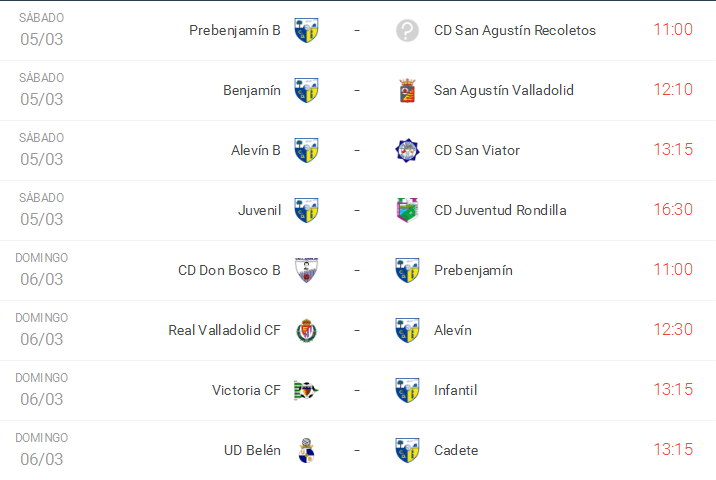This screenshot has width=716, height=480.
Task: Click the crest next to Cadete
Action: (407, 450)
